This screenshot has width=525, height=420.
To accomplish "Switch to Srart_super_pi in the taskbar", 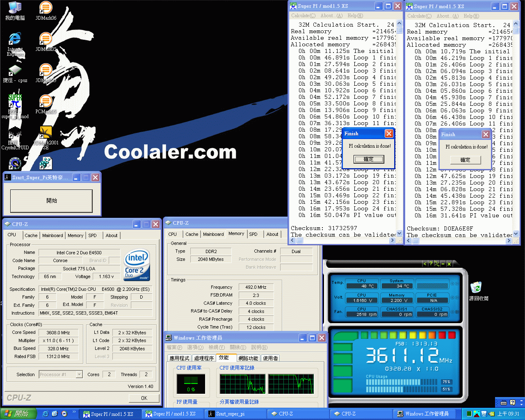I will [235, 414].
